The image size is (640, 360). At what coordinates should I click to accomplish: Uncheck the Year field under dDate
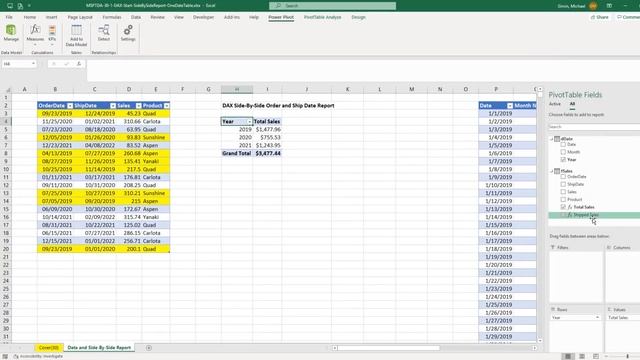point(563,160)
